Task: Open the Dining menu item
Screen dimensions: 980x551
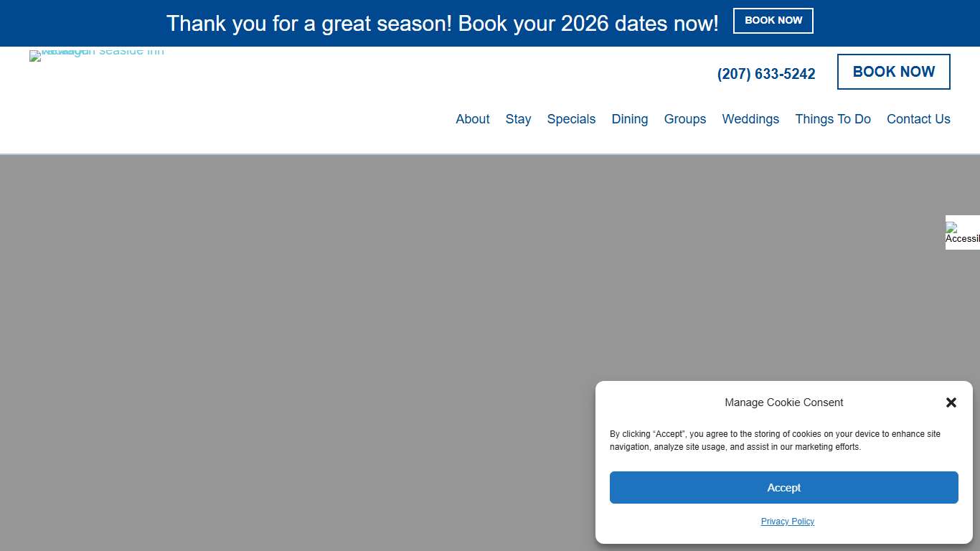Action: pos(629,119)
